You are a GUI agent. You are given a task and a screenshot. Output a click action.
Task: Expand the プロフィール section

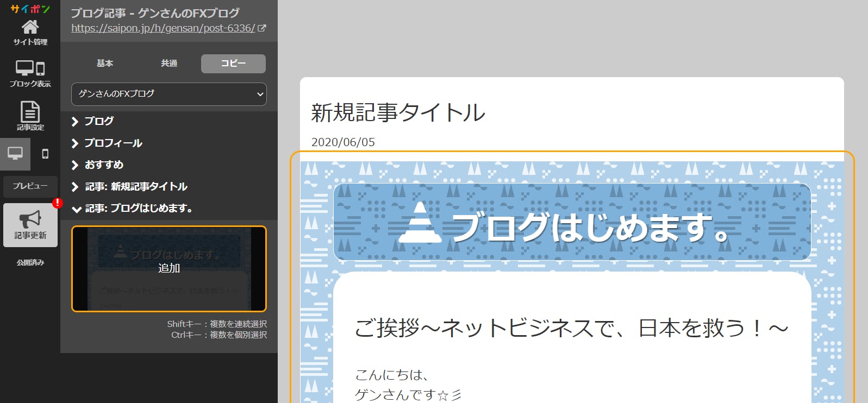pos(113,143)
